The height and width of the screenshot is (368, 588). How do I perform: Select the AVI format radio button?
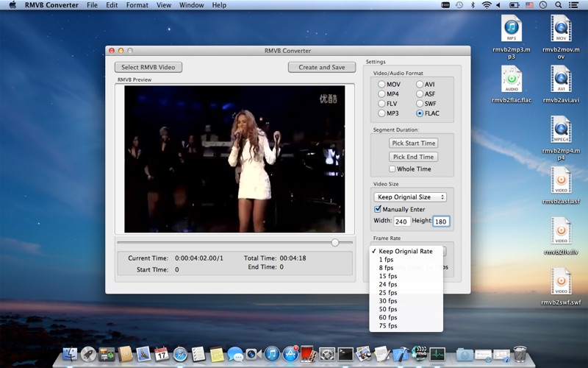pos(420,84)
